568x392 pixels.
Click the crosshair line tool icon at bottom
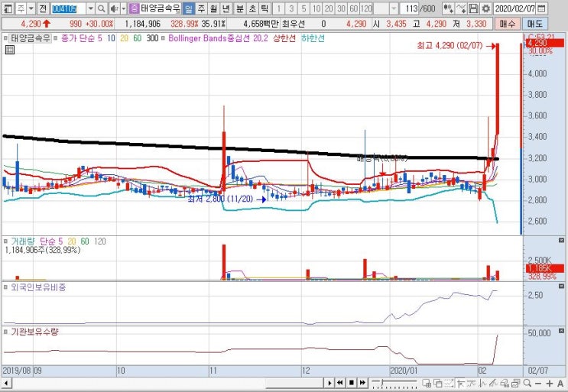pyautogui.click(x=460, y=383)
